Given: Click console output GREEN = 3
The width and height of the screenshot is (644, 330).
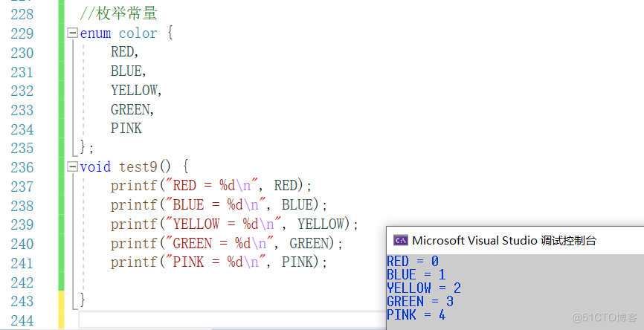Looking at the screenshot, I should coord(420,302).
